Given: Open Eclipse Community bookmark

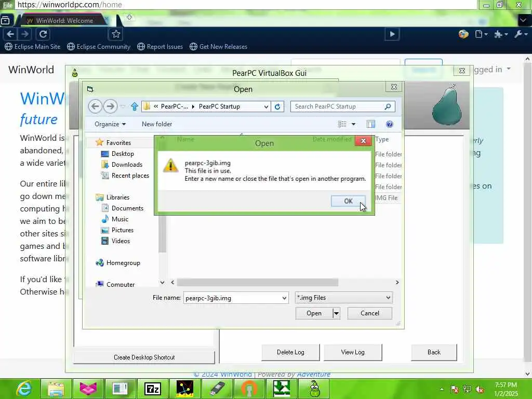Looking at the screenshot, I should (99, 46).
